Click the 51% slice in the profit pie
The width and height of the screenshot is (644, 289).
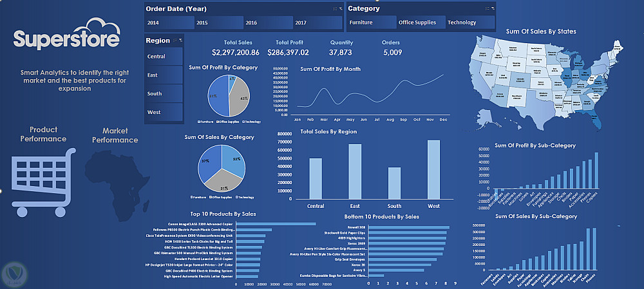(218, 97)
